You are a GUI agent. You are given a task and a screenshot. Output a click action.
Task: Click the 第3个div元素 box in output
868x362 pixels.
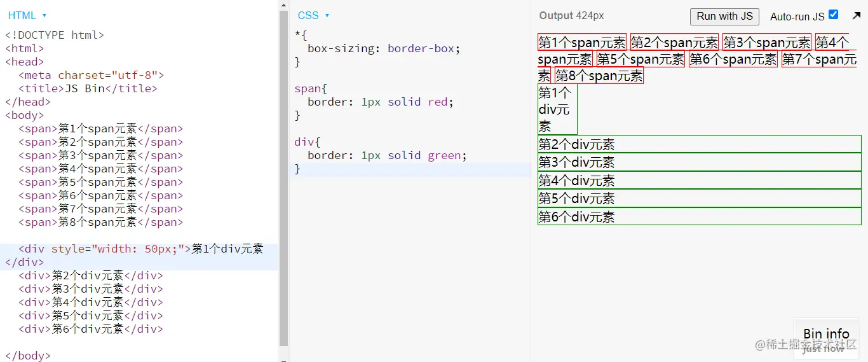tap(700, 162)
